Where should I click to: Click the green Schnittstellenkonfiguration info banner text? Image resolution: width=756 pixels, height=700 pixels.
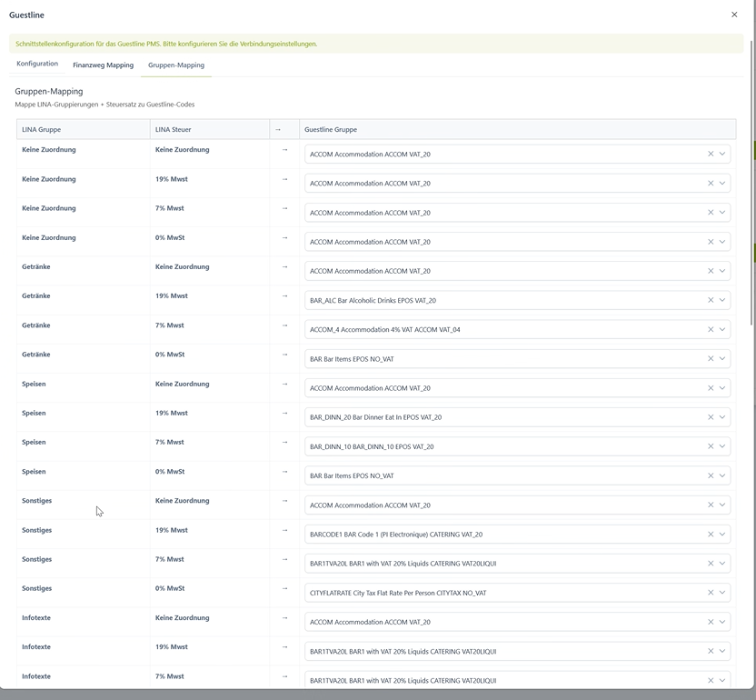point(166,44)
